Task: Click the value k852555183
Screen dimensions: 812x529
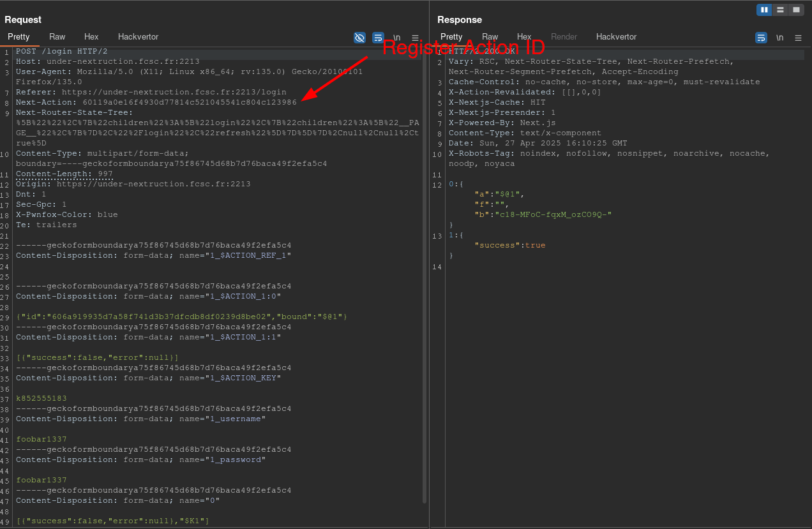Action: tap(41, 398)
